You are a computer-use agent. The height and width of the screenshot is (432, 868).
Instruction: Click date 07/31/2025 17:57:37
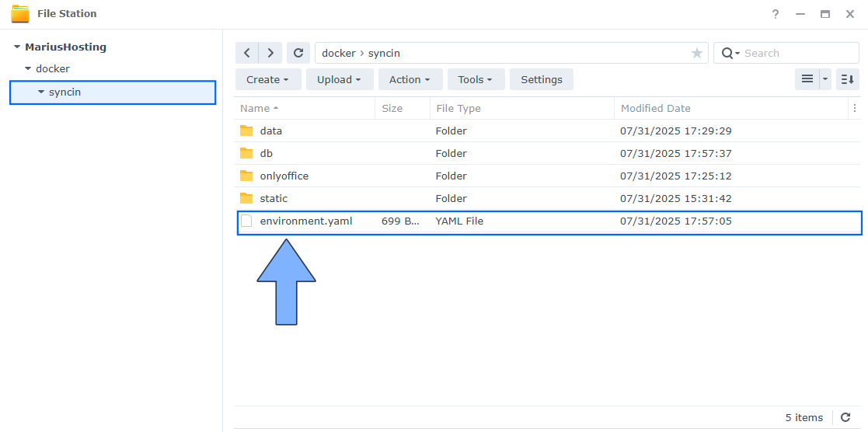(676, 153)
